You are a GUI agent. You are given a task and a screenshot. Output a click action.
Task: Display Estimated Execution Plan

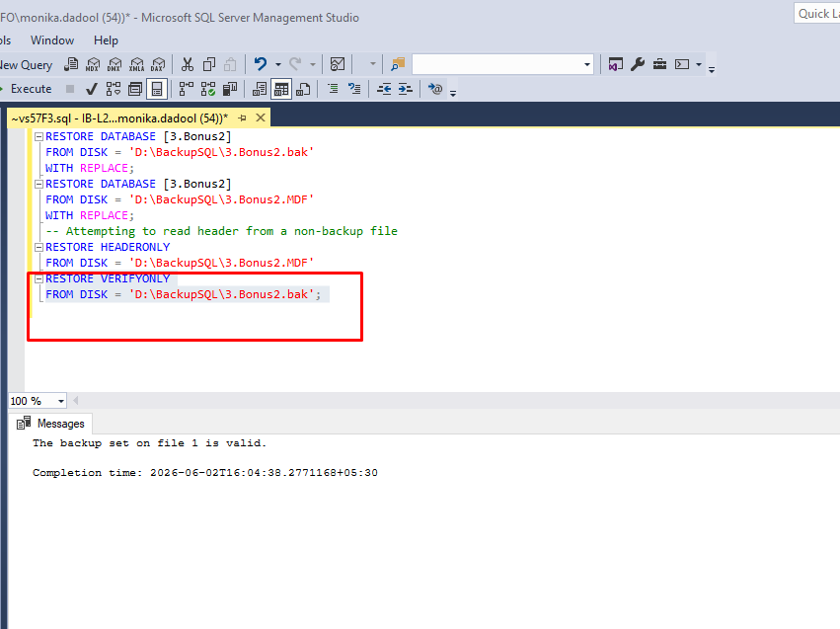click(x=114, y=89)
